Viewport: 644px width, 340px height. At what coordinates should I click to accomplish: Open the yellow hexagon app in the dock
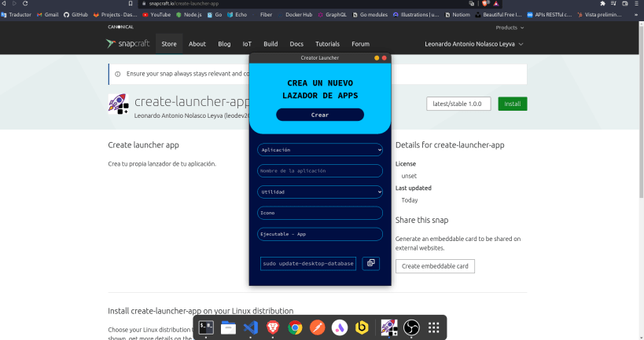point(362,327)
